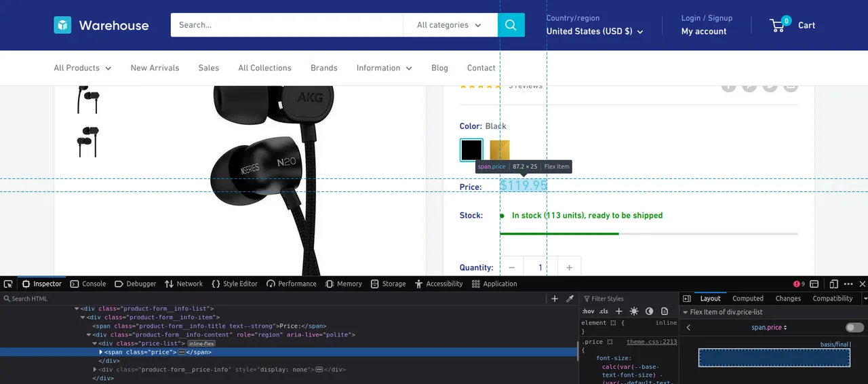
Task: Collapse the product-form__info-list node
Action: coord(77,309)
